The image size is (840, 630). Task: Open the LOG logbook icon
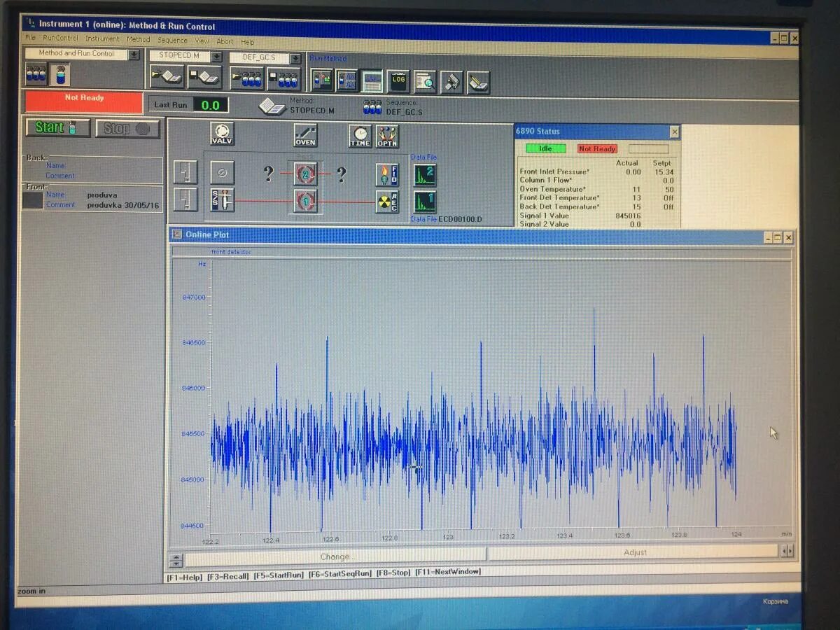[398, 81]
